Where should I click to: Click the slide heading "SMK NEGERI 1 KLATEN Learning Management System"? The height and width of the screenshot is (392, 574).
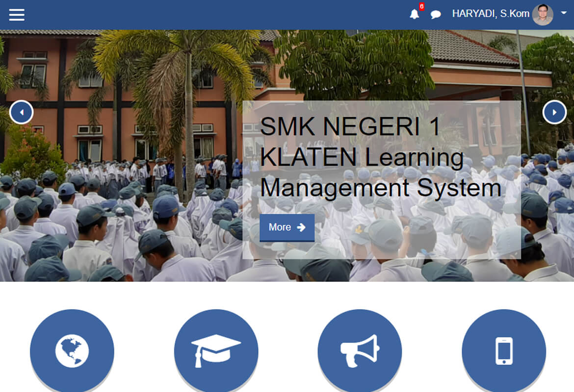(380, 157)
